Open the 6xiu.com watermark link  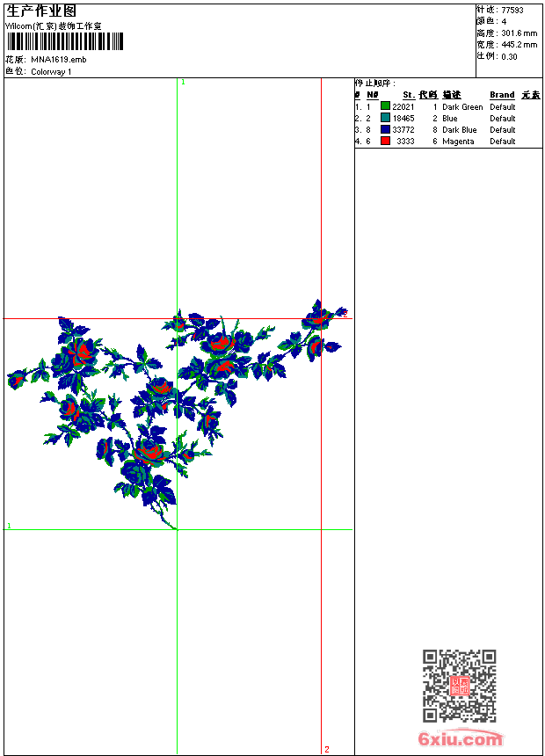pyautogui.click(x=460, y=738)
